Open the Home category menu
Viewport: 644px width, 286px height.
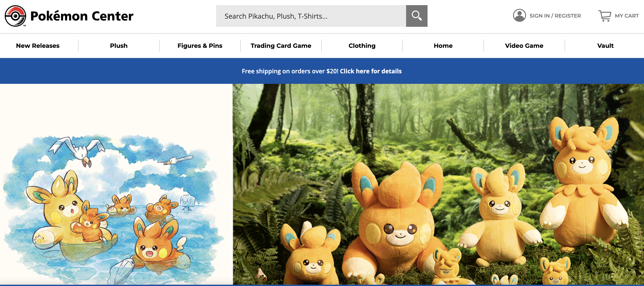tap(443, 46)
